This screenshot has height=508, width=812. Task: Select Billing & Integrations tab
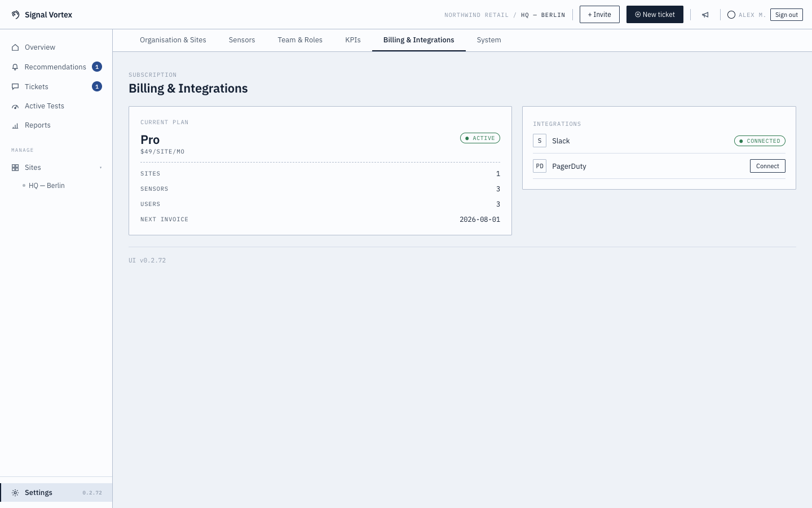419,40
